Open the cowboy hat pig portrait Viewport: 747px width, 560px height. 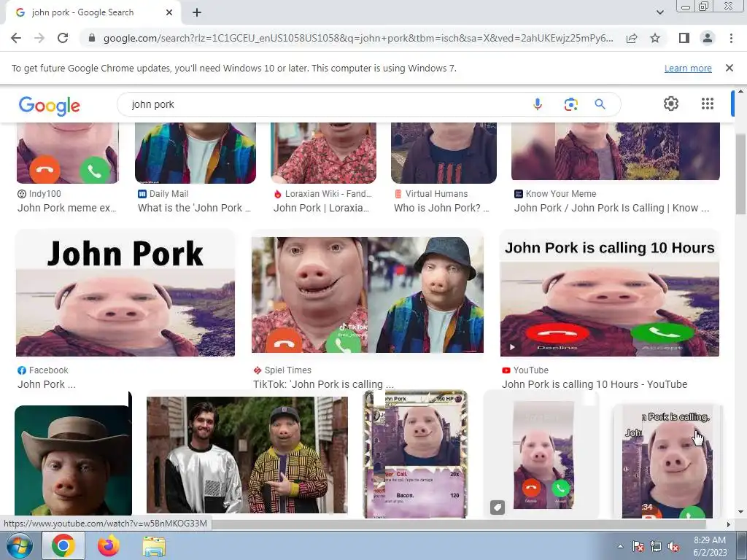(x=74, y=459)
